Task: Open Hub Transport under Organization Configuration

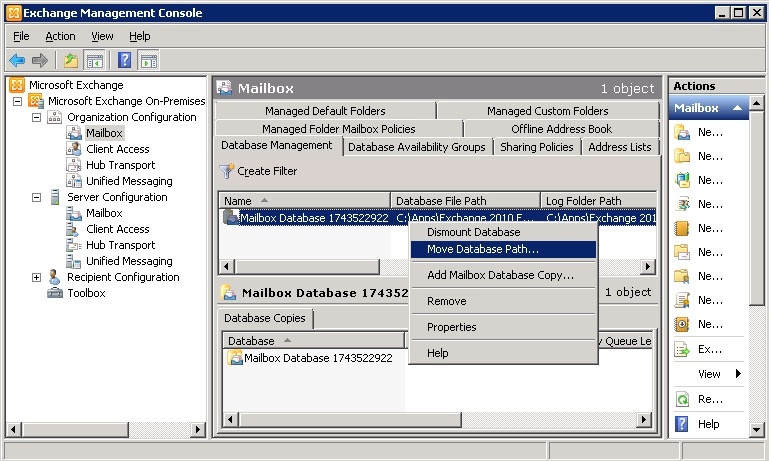Action: coord(121,165)
